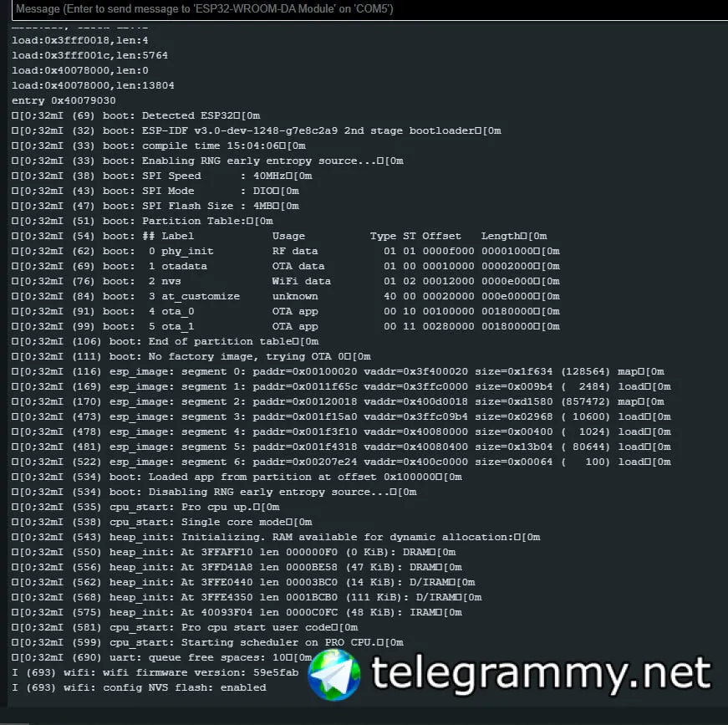Select the 'compile time 15:04:06' line
The image size is (728, 725).
click(x=159, y=146)
